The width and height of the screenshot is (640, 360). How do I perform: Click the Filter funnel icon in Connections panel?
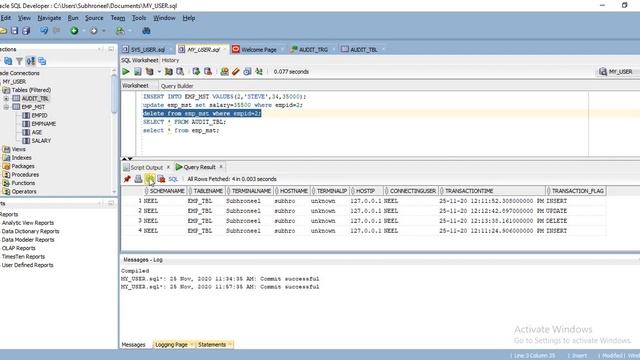(x=19, y=61)
